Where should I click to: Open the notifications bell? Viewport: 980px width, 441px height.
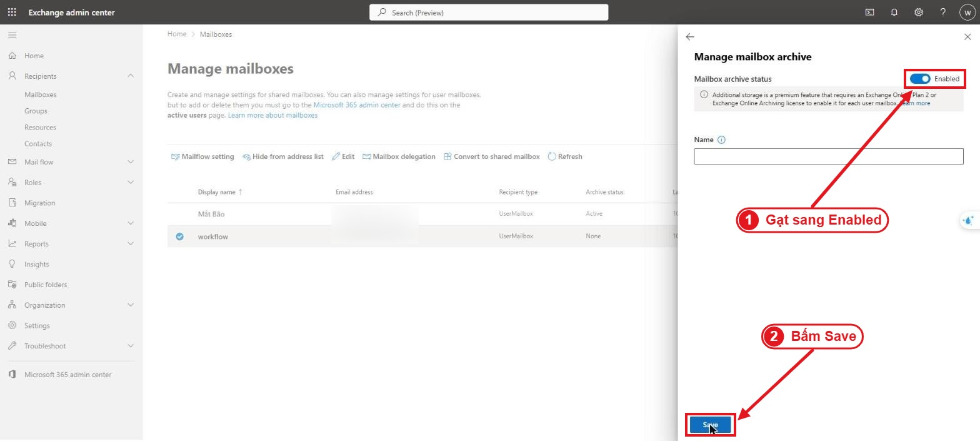[894, 12]
